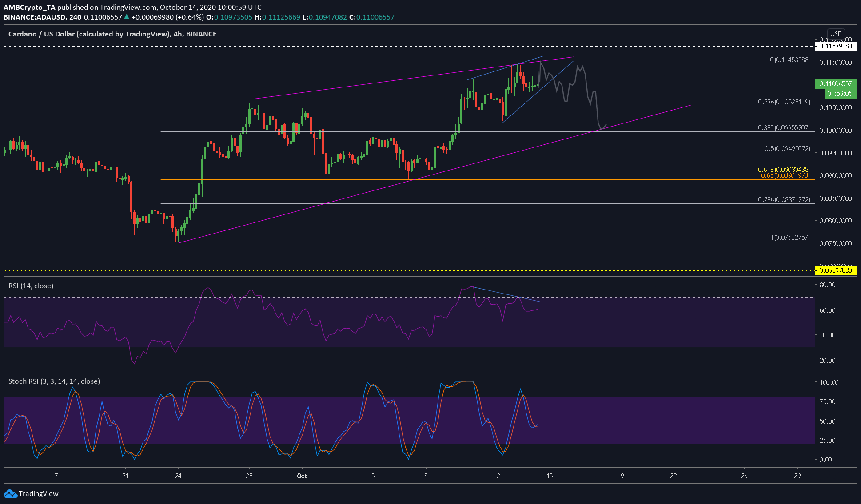
Task: Click the 0.07500000 price axis tick
Action: (835, 244)
